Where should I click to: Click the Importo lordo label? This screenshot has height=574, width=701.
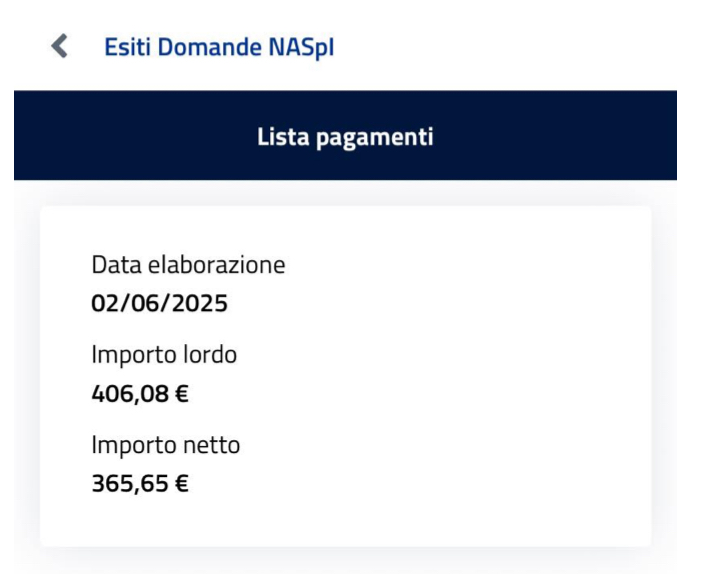pos(164,354)
